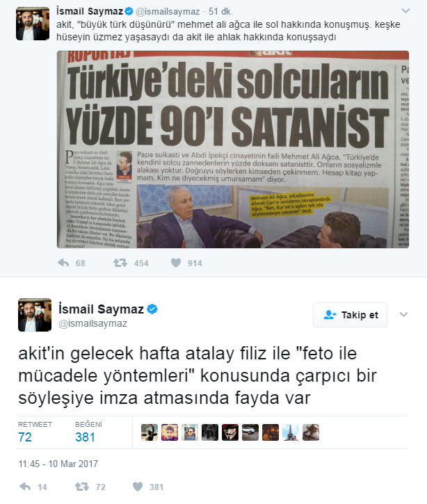Open the 11:45 - 10 Mar 2017 timestamp

click(x=58, y=464)
